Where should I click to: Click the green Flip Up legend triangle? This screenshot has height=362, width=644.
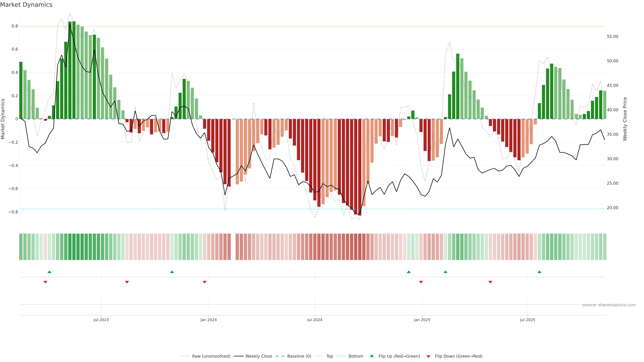pos(372,356)
